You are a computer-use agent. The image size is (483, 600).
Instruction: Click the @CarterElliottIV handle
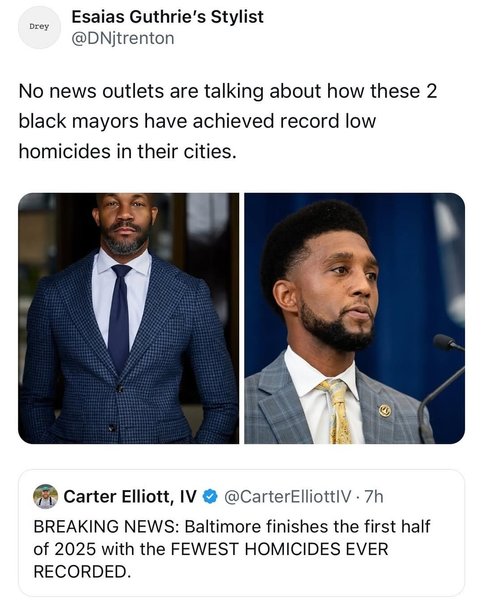[287, 497]
